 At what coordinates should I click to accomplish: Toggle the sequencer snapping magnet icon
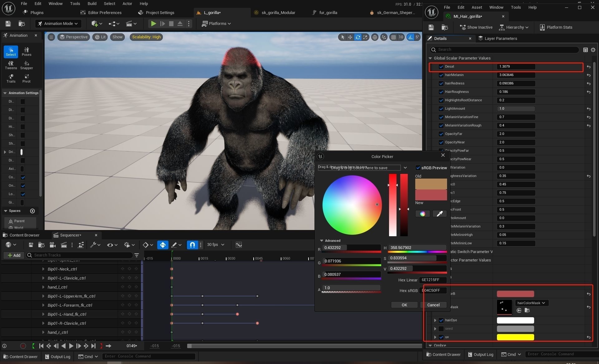point(192,245)
